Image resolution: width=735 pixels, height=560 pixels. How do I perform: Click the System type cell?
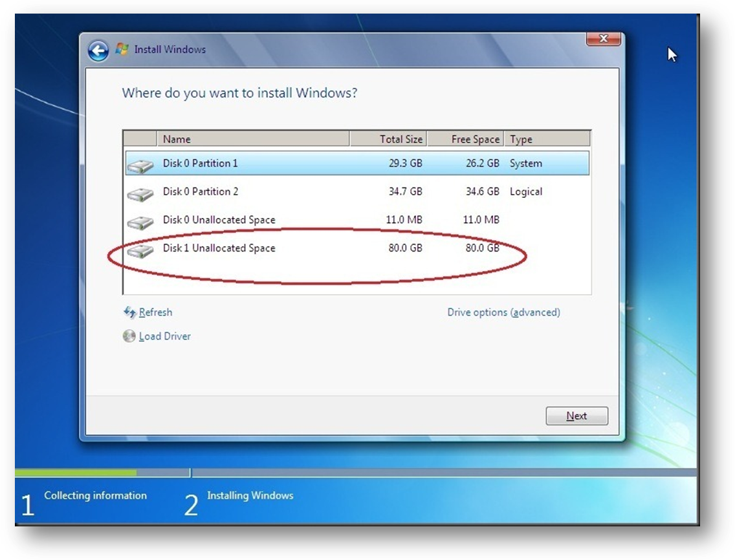point(525,164)
